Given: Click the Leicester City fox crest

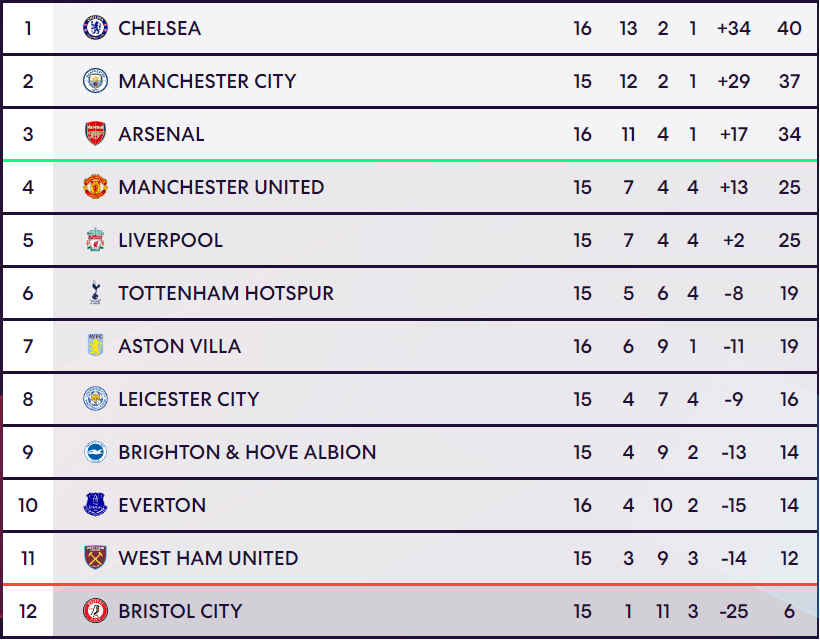Looking at the screenshot, I should 95,399.
